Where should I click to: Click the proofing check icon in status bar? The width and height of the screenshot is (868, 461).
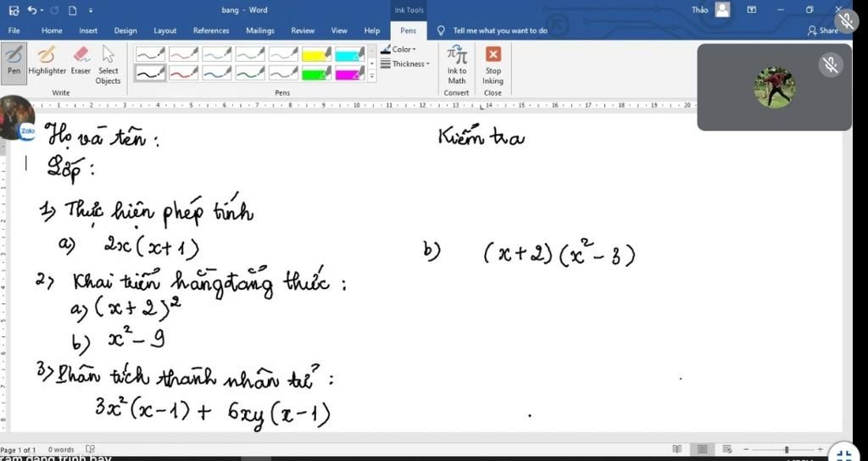point(90,449)
